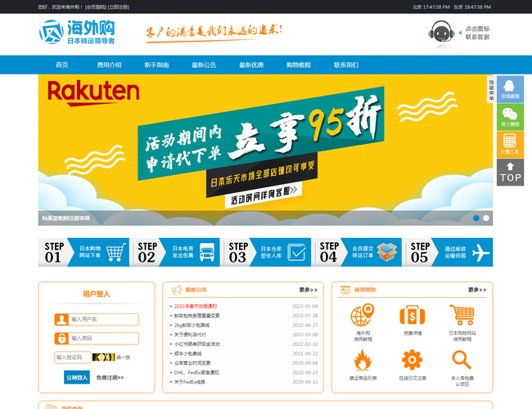Switch to second banner slide dot
This screenshot has height=409, width=532.
(x=486, y=218)
